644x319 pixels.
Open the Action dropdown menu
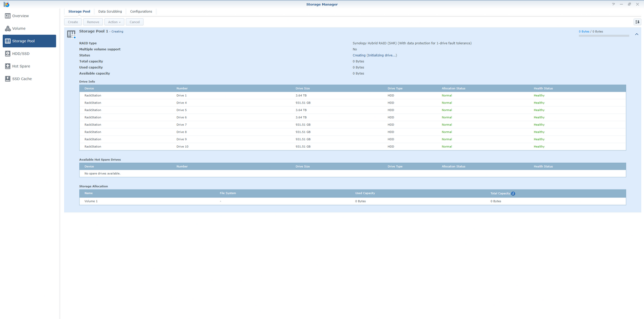[x=114, y=21]
